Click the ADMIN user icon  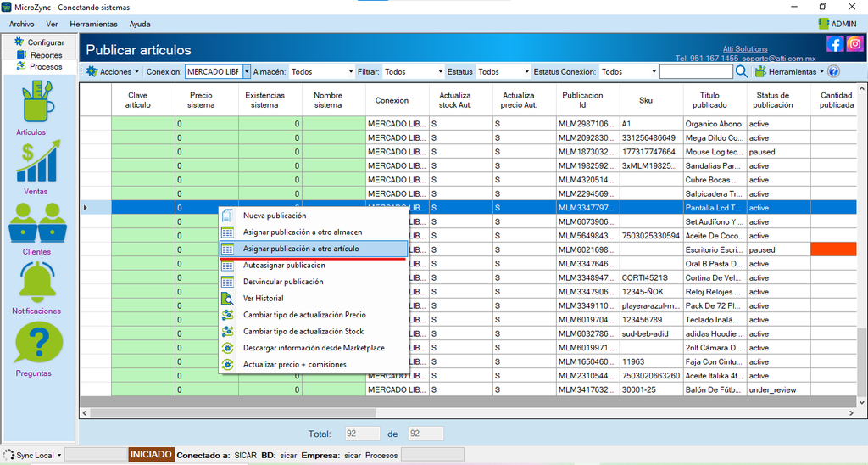click(x=823, y=24)
